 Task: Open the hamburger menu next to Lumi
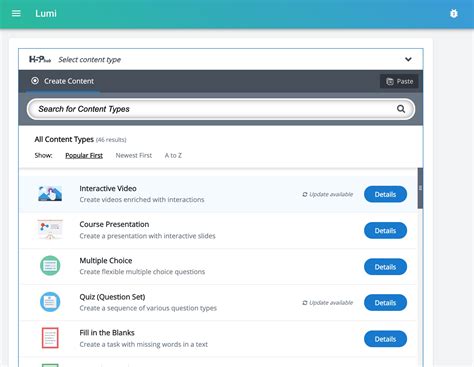[16, 13]
